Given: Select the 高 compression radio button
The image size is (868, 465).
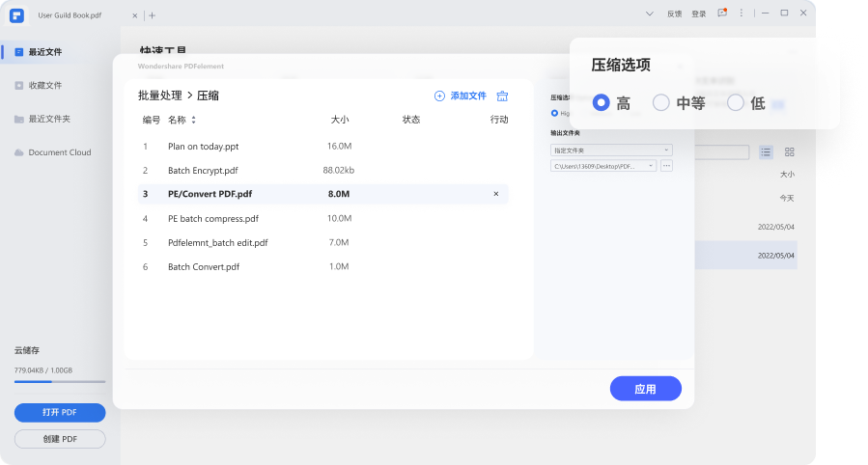Looking at the screenshot, I should click(602, 103).
